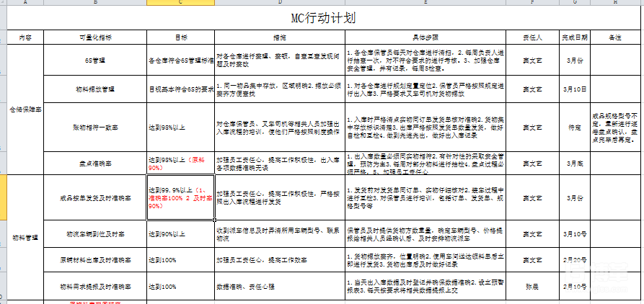Select the 物流车辆到位及时率 cell
This screenshot has width=644, height=304.
point(95,233)
